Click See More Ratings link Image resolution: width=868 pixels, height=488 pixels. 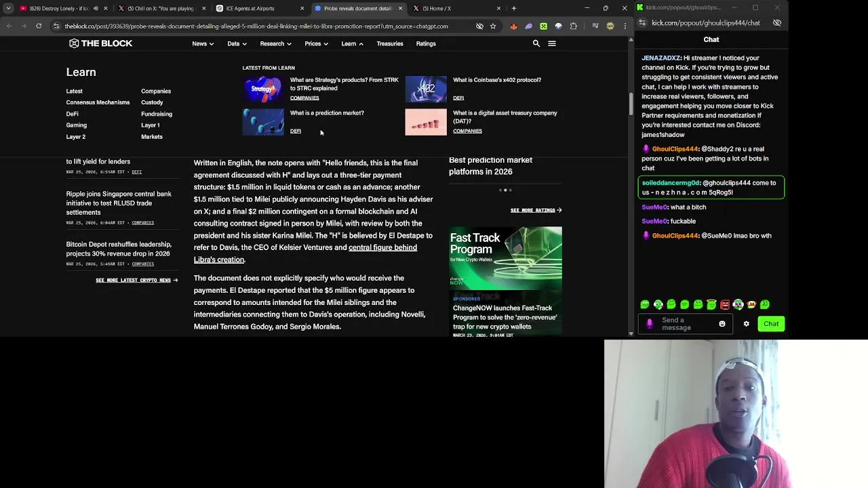536,210
